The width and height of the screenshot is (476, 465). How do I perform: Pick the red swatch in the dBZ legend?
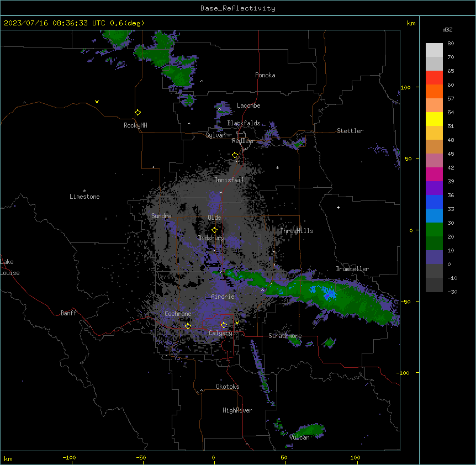[x=434, y=77]
